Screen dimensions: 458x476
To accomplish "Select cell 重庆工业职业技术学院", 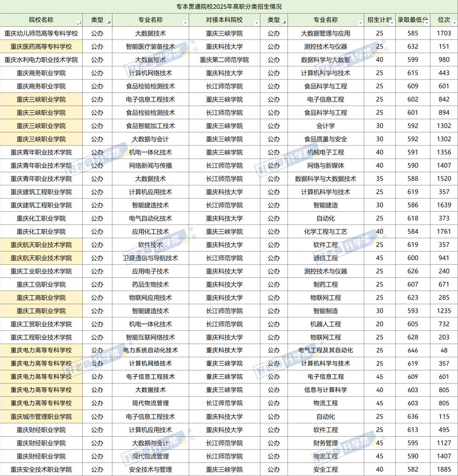I will [41, 271].
